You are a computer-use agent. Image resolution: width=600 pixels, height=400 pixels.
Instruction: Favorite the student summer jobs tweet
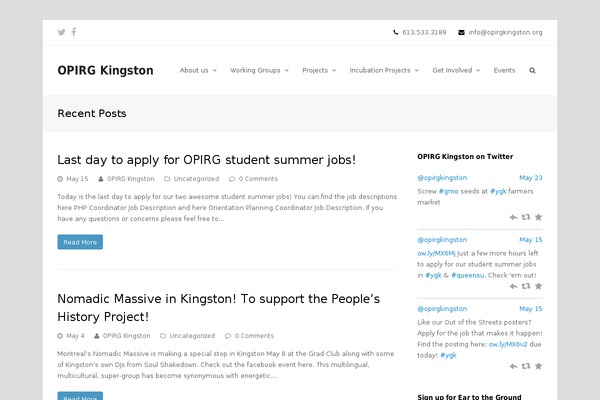pos(538,286)
